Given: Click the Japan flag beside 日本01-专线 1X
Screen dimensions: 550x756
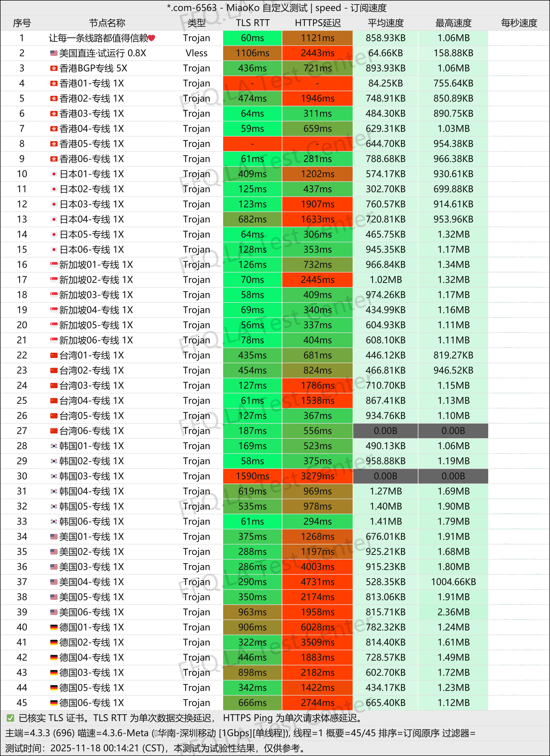Looking at the screenshot, I should coord(54,174).
